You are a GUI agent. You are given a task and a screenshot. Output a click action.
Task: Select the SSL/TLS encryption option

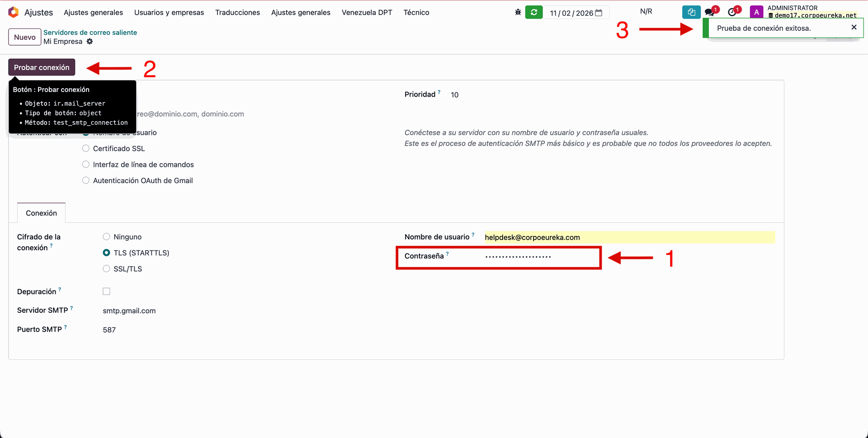(107, 269)
